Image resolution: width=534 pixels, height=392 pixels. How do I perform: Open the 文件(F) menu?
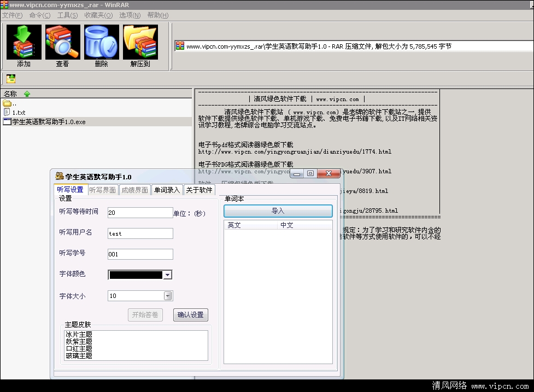pyautogui.click(x=12, y=15)
